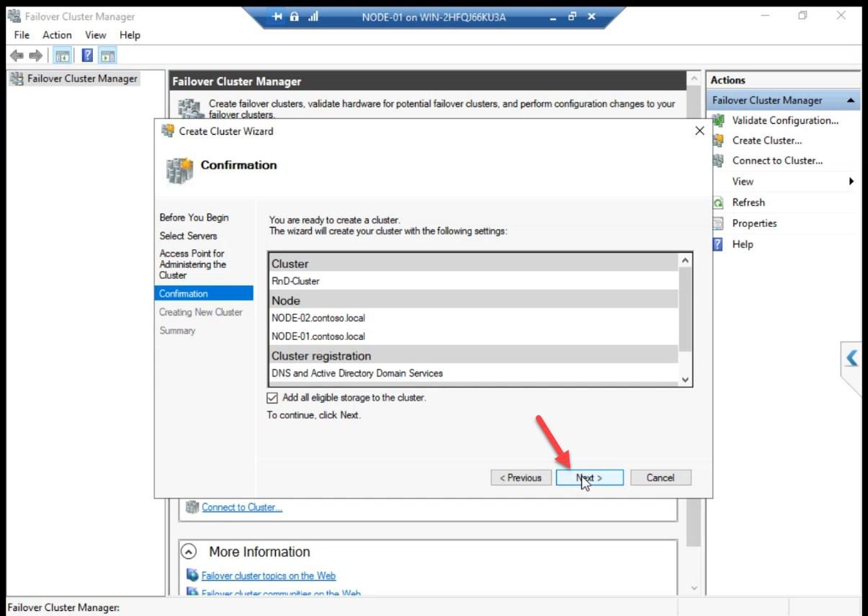Click the Properties icon in Actions pane
This screenshot has height=616, width=868.
[x=718, y=223]
